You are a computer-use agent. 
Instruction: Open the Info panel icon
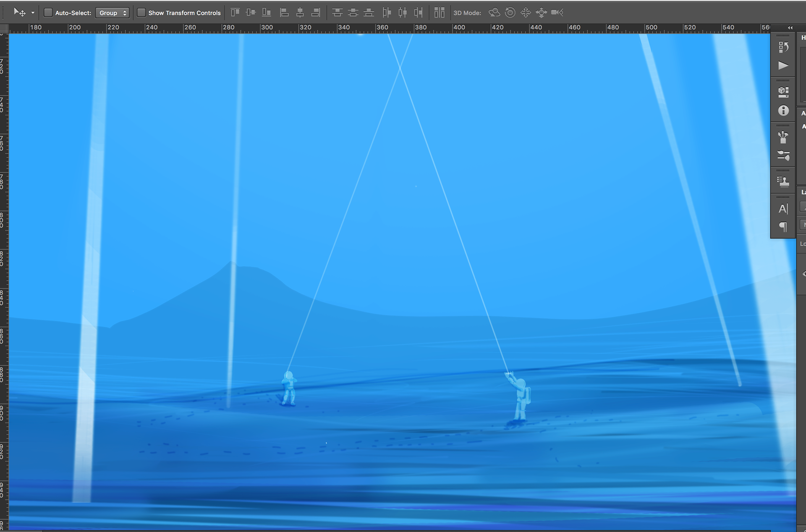coord(783,110)
